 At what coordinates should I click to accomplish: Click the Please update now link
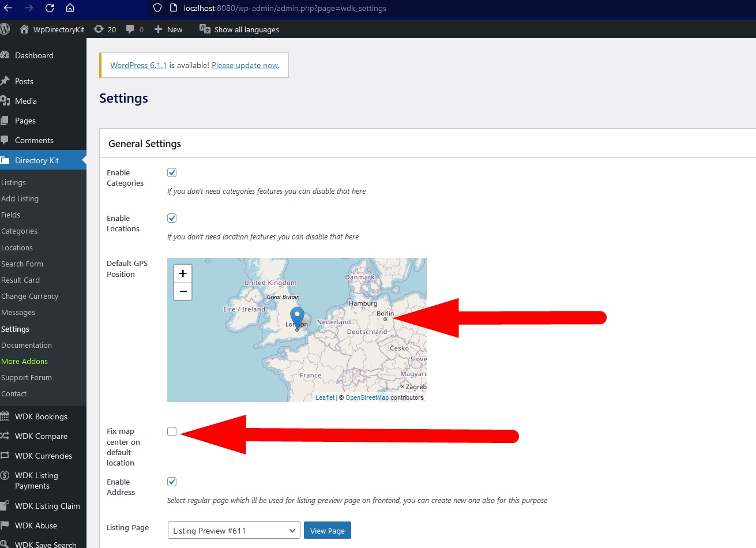pyautogui.click(x=245, y=65)
